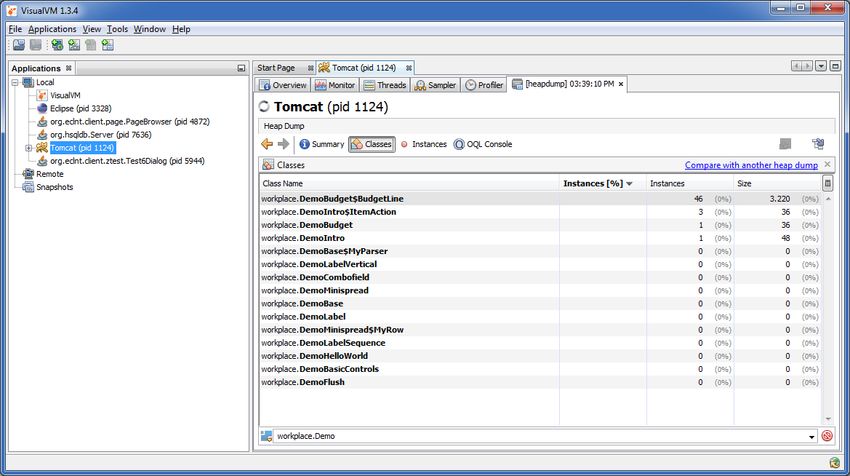Open the Help menu
Viewport: 850px width, 476px height.
point(181,29)
